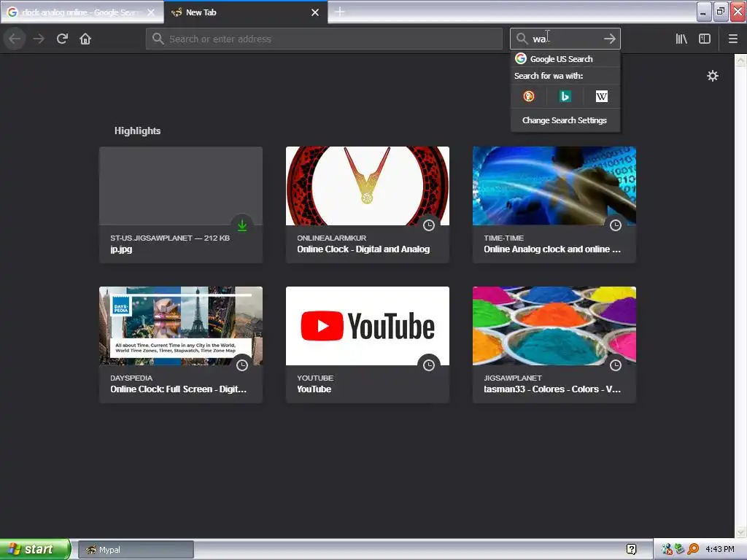
Task: Click the help question tray icon
Action: pos(631,550)
